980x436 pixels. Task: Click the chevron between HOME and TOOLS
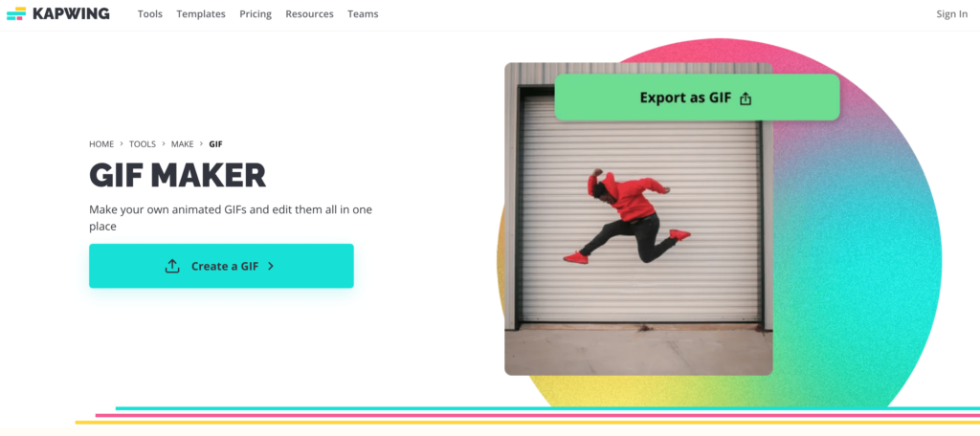coord(122,144)
